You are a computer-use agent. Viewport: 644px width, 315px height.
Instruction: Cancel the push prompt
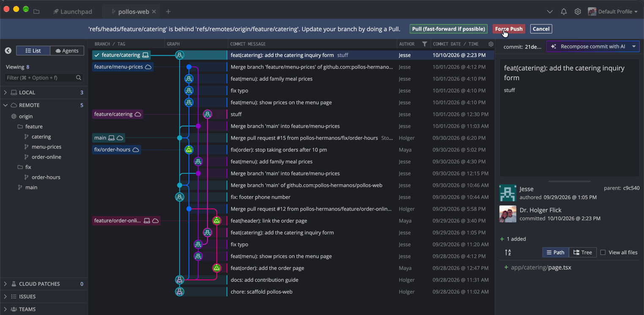tap(541, 29)
